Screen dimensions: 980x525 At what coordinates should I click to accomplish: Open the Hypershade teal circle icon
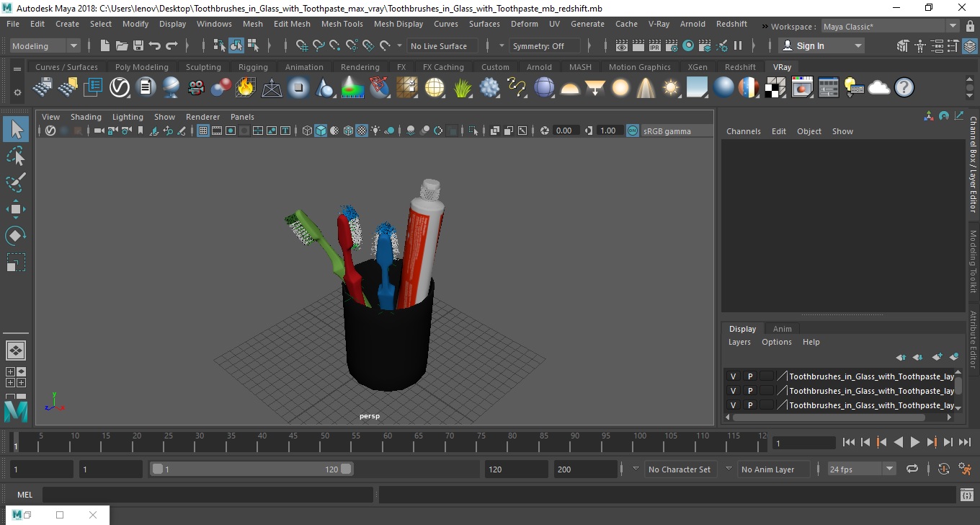pyautogui.click(x=688, y=45)
